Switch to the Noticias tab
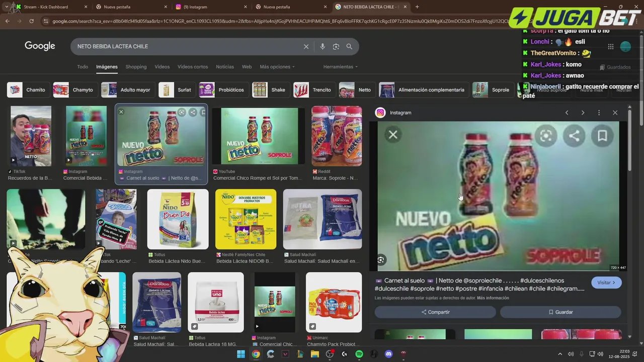The height and width of the screenshot is (362, 644). (225, 67)
